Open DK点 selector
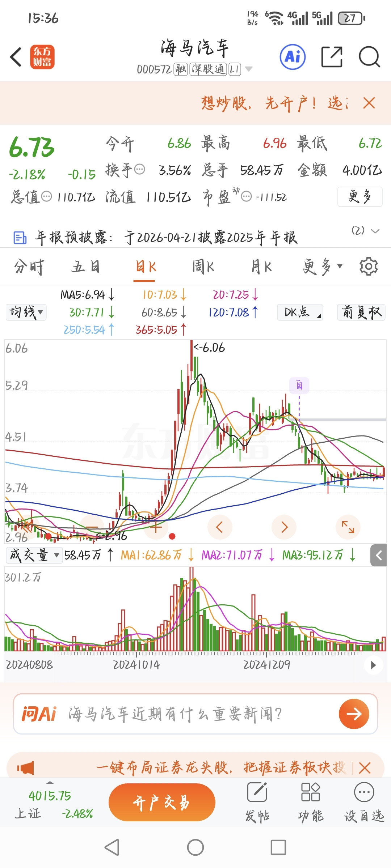This screenshot has height=868, width=391. pos(300,312)
